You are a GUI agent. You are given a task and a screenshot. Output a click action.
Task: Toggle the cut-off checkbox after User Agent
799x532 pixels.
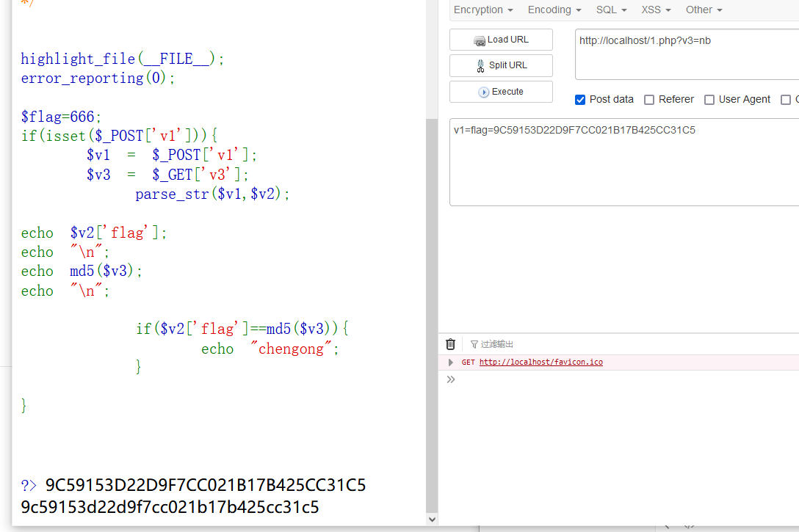pos(785,100)
